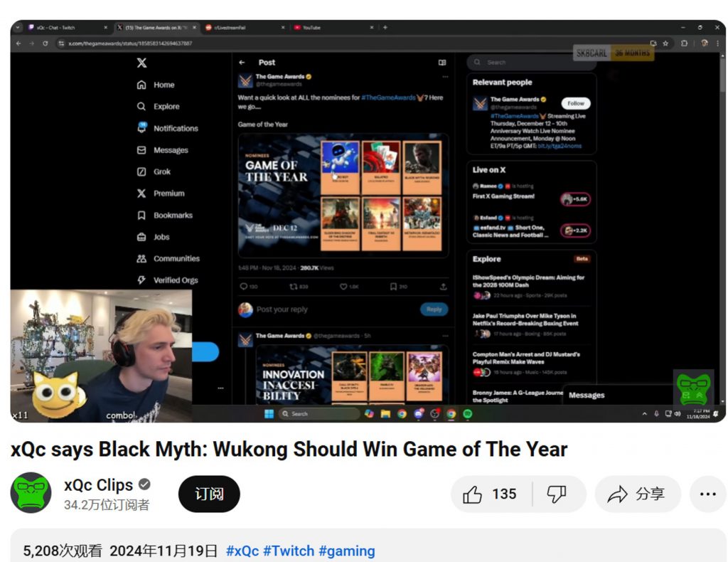The image size is (728, 562).
Task: Click the browser address bar URL
Action: pyautogui.click(x=130, y=43)
